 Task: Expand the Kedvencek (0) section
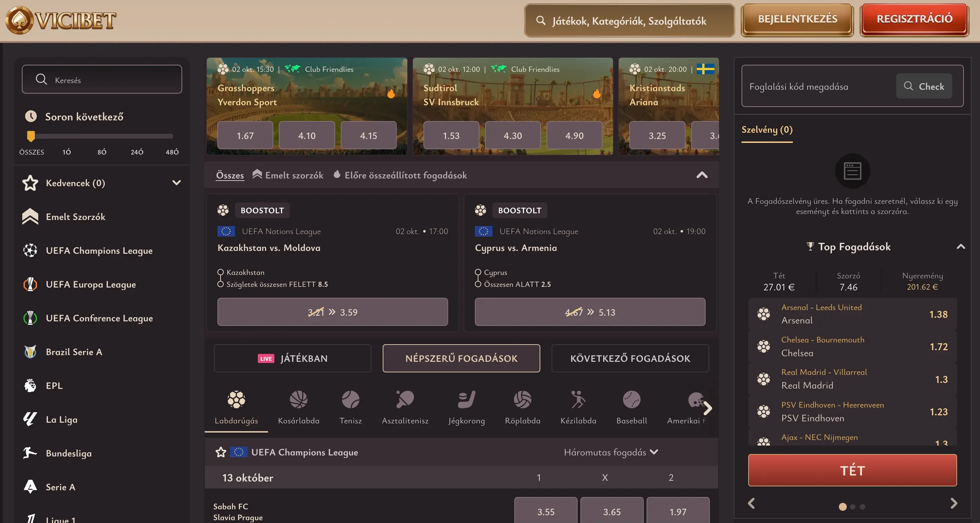point(177,183)
